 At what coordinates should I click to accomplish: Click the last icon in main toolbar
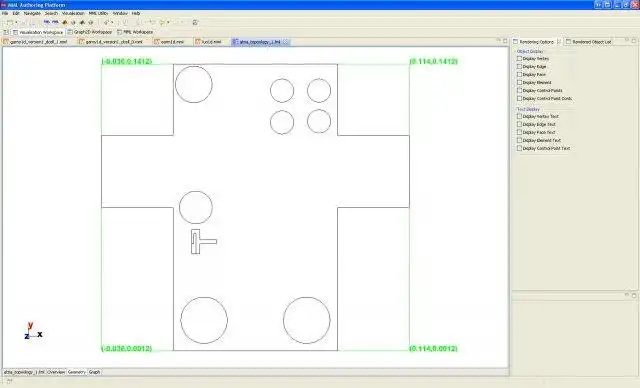tap(195, 22)
